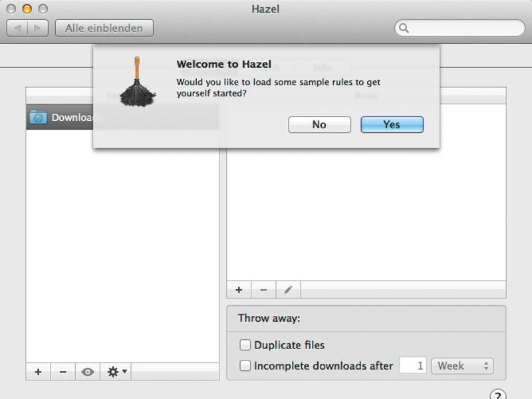Click the back navigation arrow
The image size is (532, 399).
[17, 28]
